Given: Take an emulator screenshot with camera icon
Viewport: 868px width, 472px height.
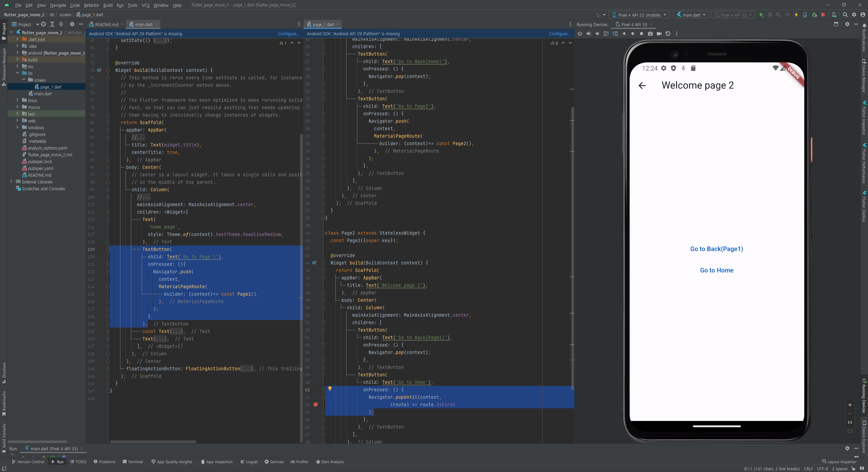Looking at the screenshot, I should pyautogui.click(x=650, y=34).
